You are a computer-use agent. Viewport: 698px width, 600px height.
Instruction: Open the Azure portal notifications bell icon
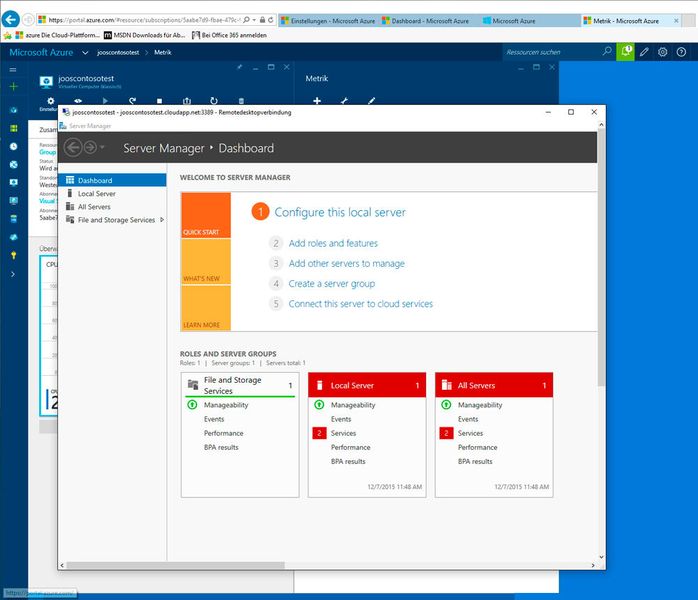pyautogui.click(x=625, y=52)
